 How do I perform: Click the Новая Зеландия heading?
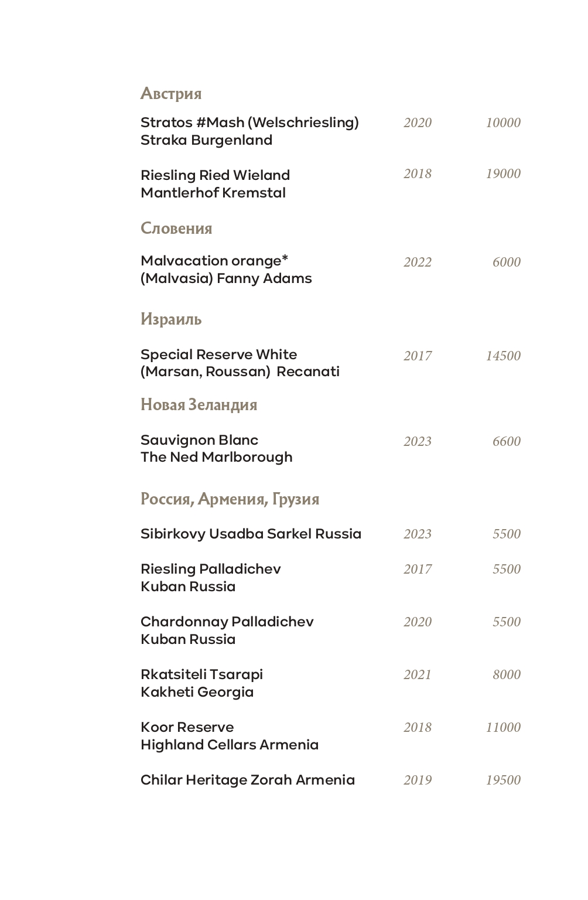(199, 405)
